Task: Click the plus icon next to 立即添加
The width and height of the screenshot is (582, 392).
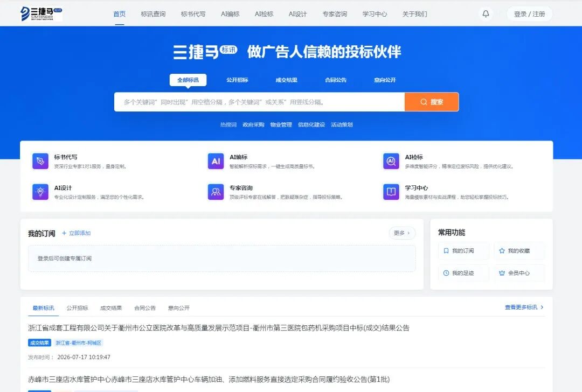Action: (64, 233)
